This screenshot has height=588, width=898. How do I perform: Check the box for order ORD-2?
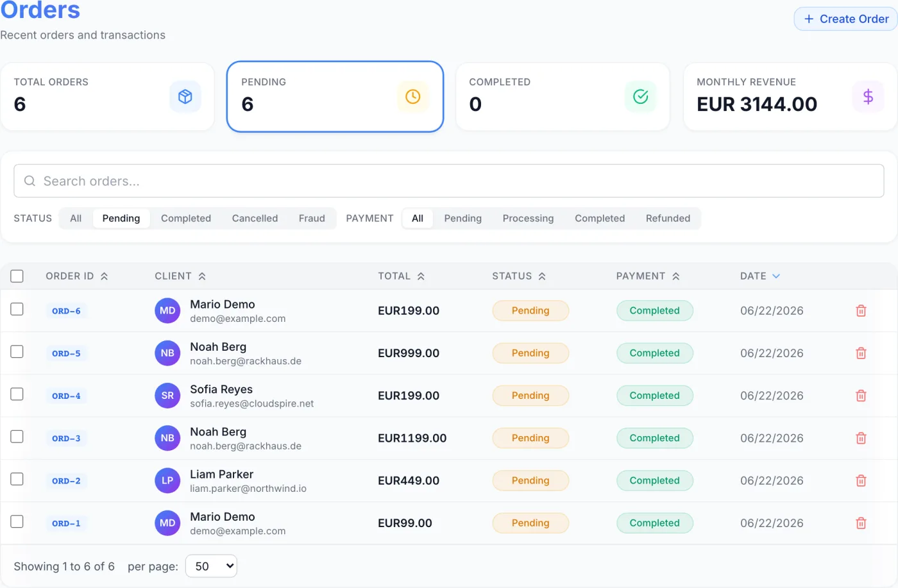tap(17, 479)
